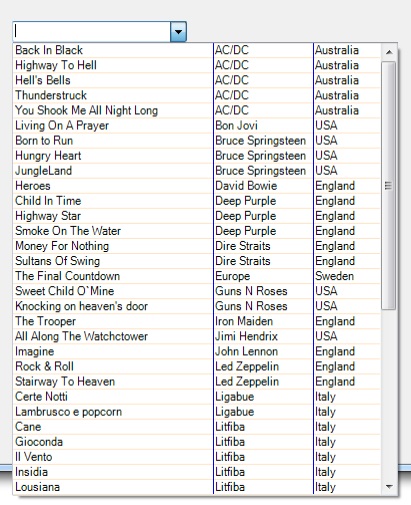Screen dimensions: 411x505
Task: Select The Final Countdown row
Action: [197, 276]
